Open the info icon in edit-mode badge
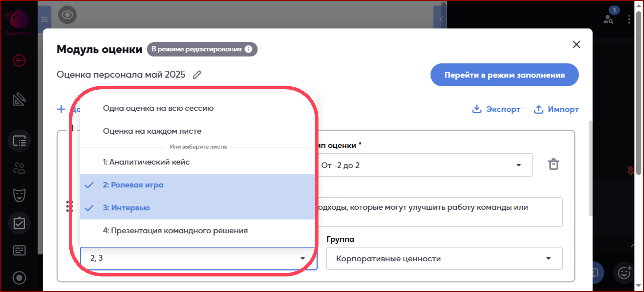Image resolution: width=644 pixels, height=292 pixels. pos(248,49)
